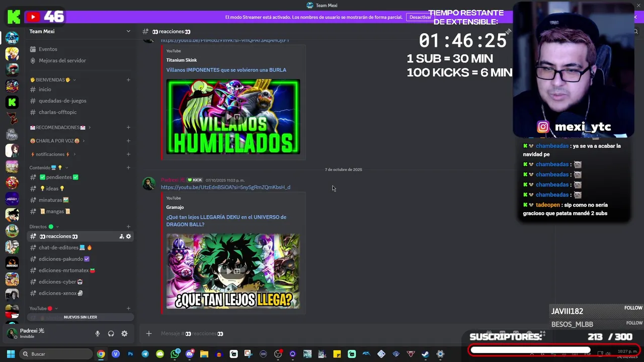The height and width of the screenshot is (362, 644).
Task: Open Discord from the taskbar
Action: 189,354
